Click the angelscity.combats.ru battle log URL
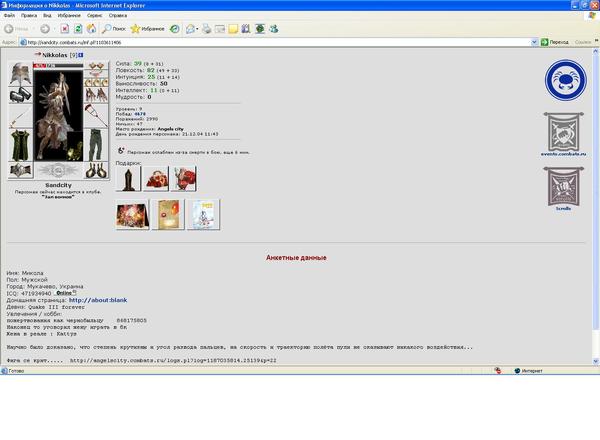 click(x=173, y=360)
